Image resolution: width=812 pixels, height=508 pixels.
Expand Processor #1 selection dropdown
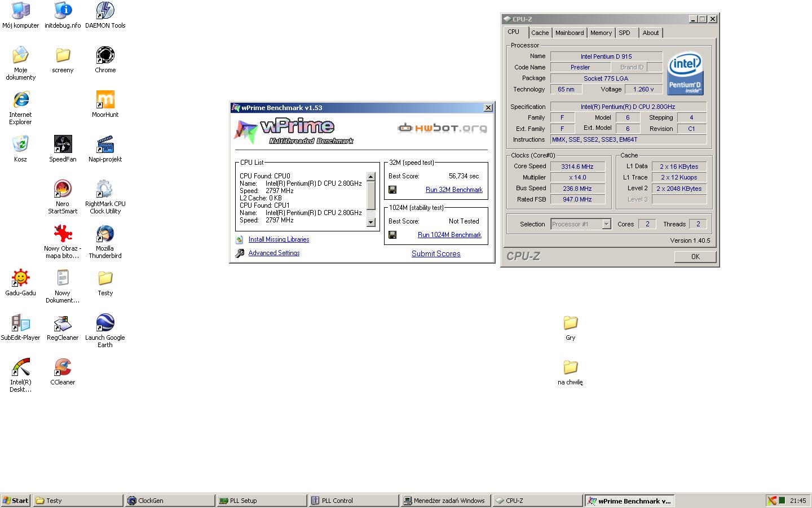pos(606,224)
